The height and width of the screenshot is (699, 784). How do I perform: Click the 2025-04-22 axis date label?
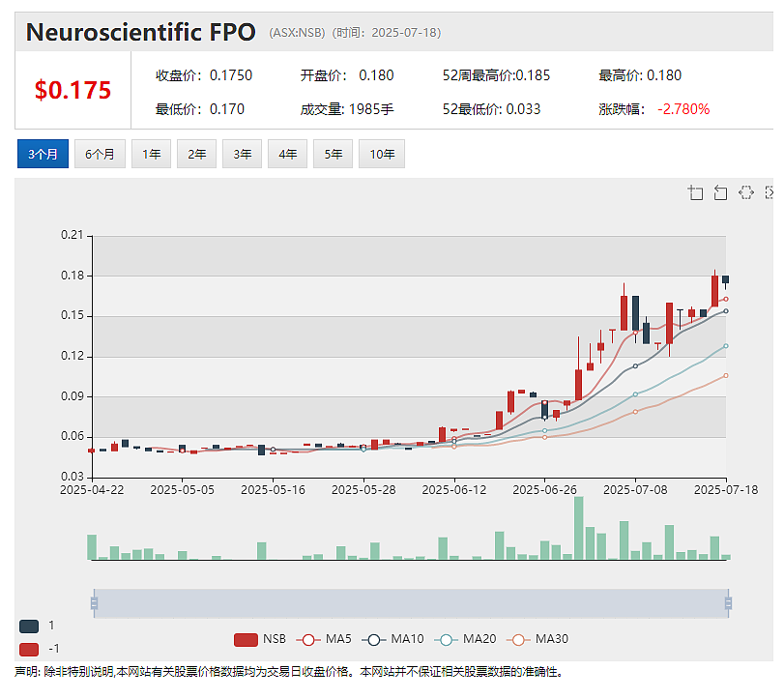(x=92, y=490)
